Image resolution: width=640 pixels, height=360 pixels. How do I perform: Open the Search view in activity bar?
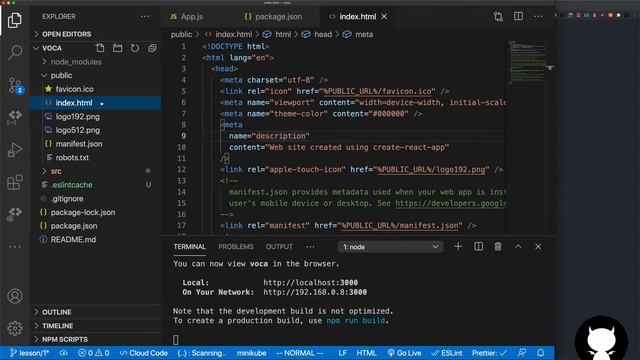pos(15,53)
